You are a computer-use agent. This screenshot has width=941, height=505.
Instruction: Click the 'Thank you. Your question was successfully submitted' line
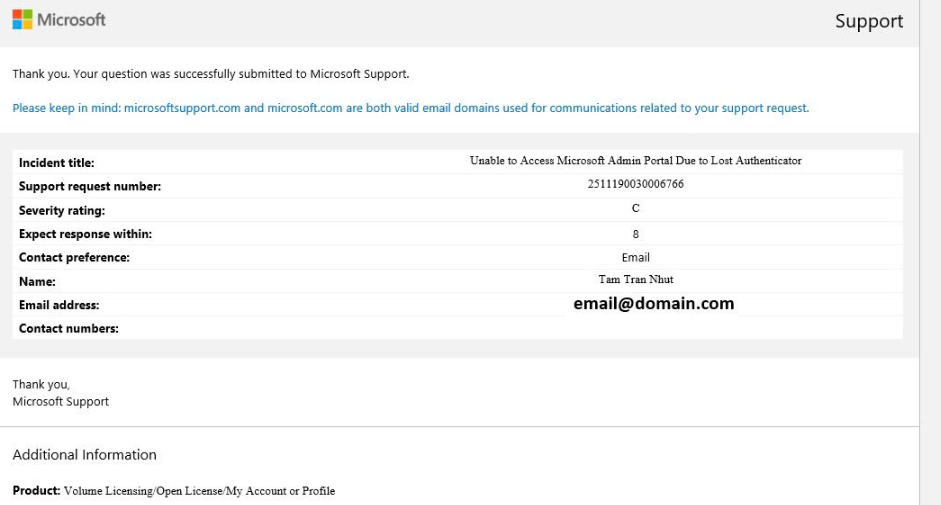click(x=211, y=74)
